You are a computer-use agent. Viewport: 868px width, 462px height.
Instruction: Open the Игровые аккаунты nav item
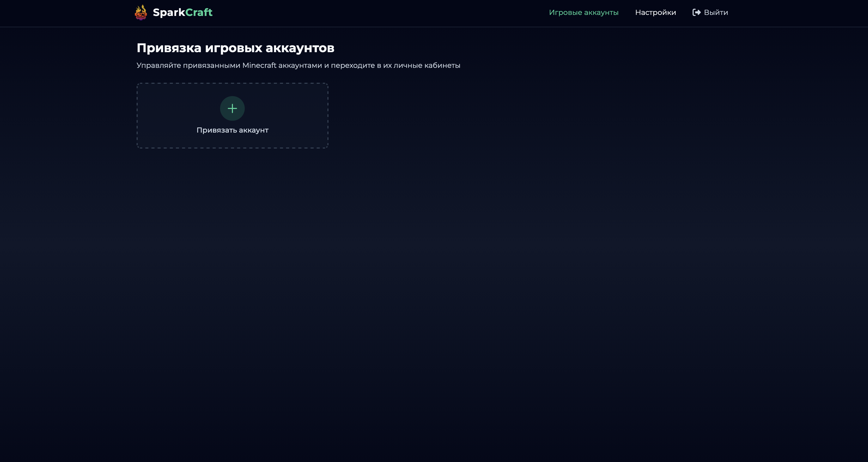tap(583, 13)
